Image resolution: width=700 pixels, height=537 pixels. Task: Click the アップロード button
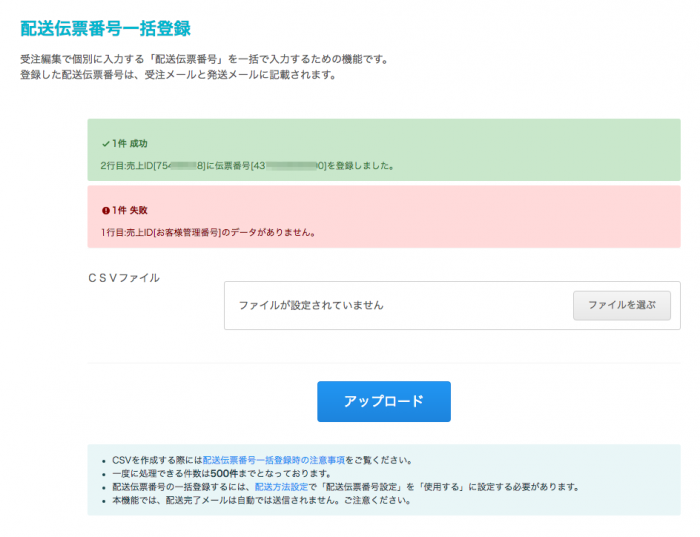(x=384, y=401)
